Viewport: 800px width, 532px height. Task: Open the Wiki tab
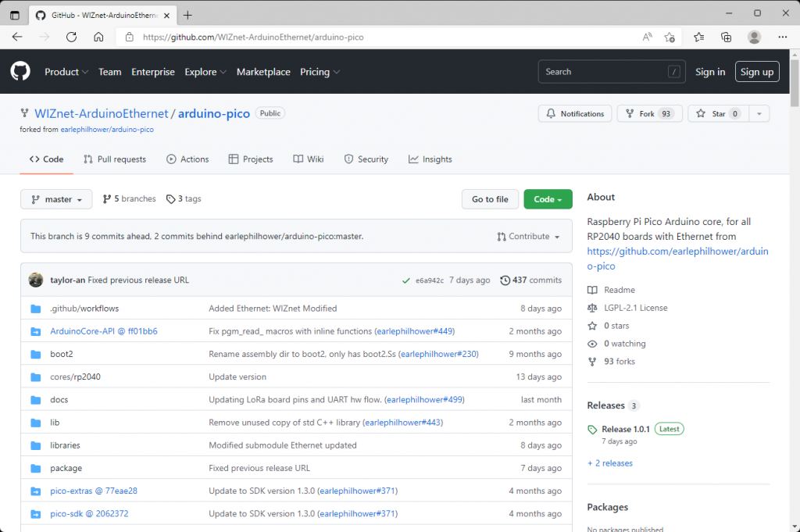pyautogui.click(x=309, y=159)
